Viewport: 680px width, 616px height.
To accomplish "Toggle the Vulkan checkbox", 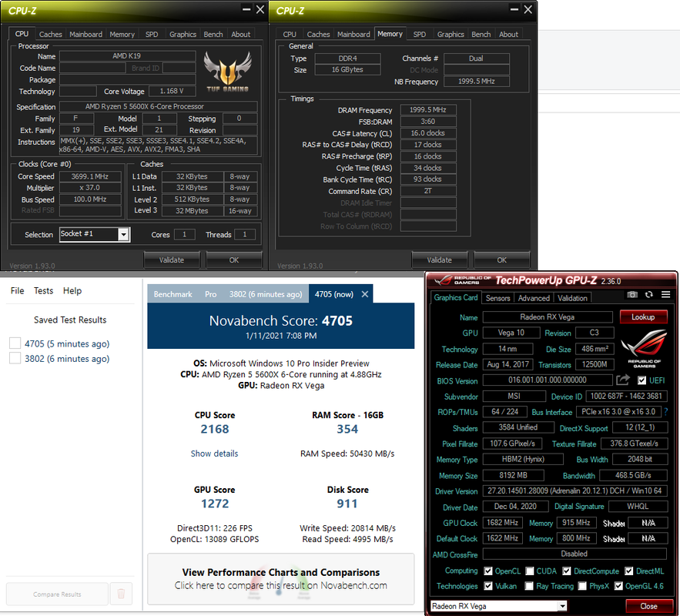I will click(x=488, y=586).
